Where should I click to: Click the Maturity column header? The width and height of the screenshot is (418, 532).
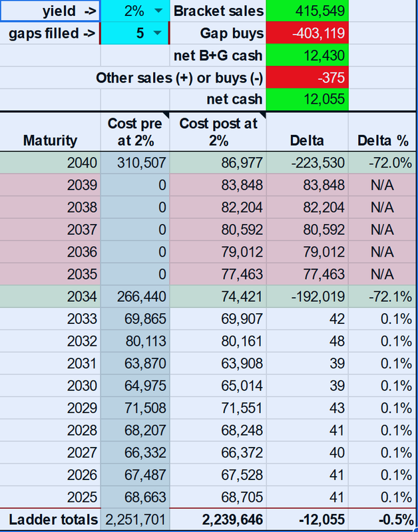pyautogui.click(x=50, y=140)
